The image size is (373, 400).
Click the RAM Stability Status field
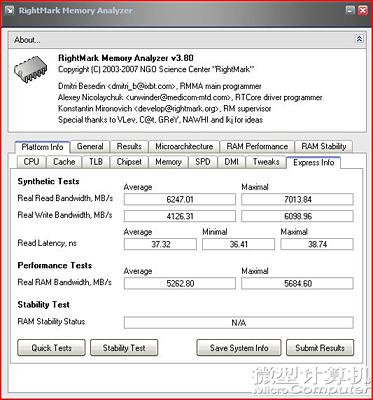pos(238,323)
